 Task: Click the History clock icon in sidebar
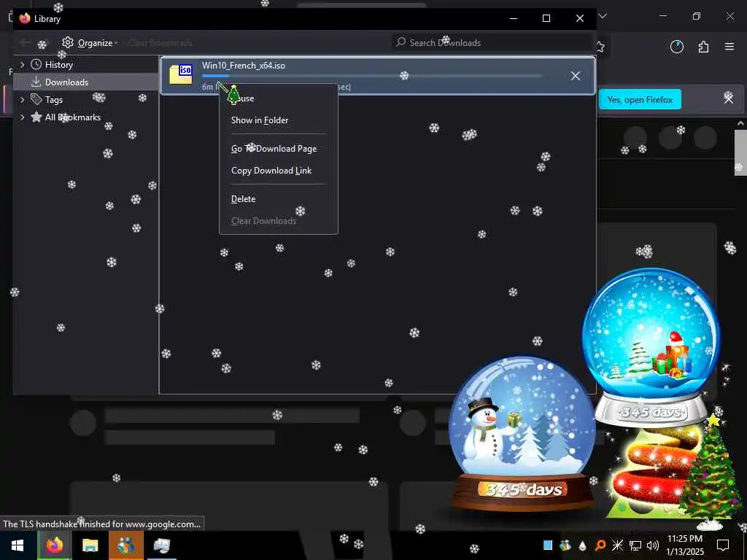[36, 64]
